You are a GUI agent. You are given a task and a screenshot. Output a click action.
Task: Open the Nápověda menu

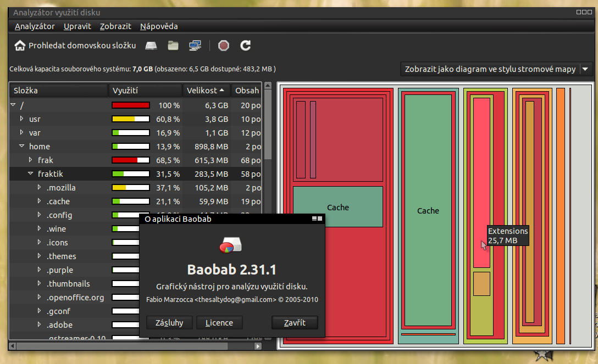(x=159, y=26)
